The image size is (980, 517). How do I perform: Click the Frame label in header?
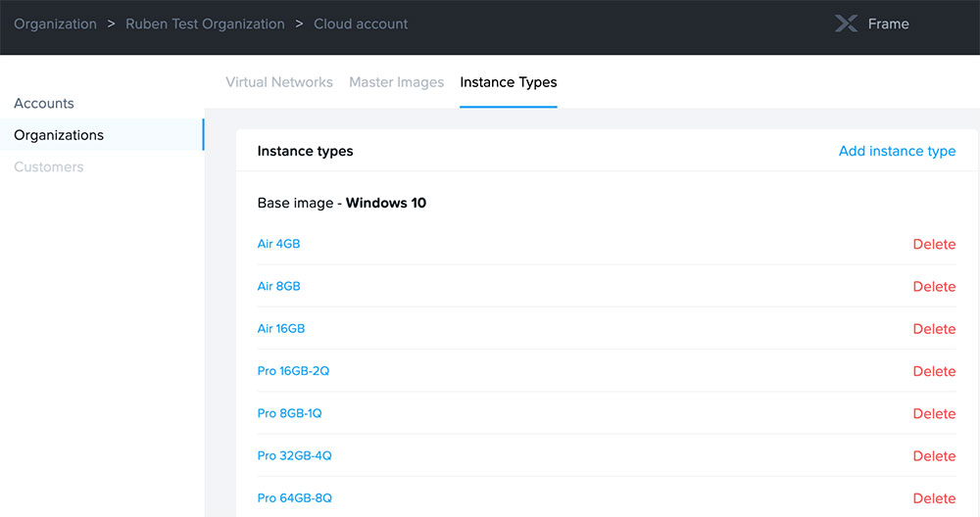point(888,24)
